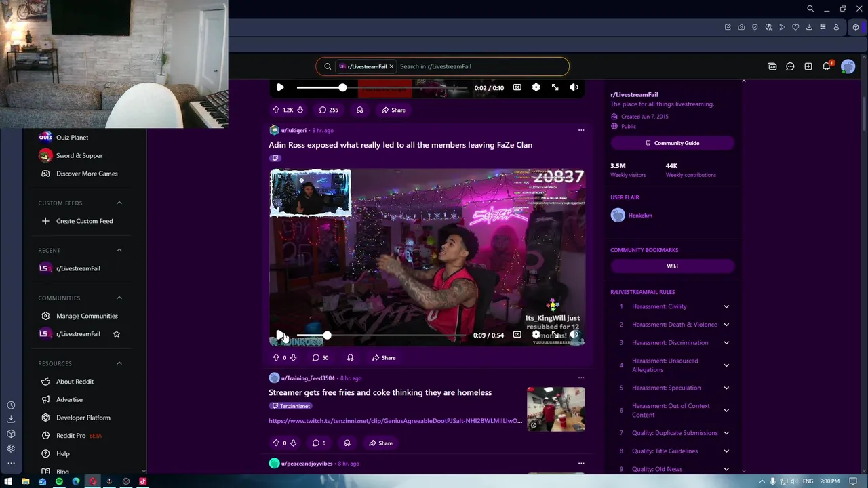Downvote the top post with 1.2K votes

[300, 110]
